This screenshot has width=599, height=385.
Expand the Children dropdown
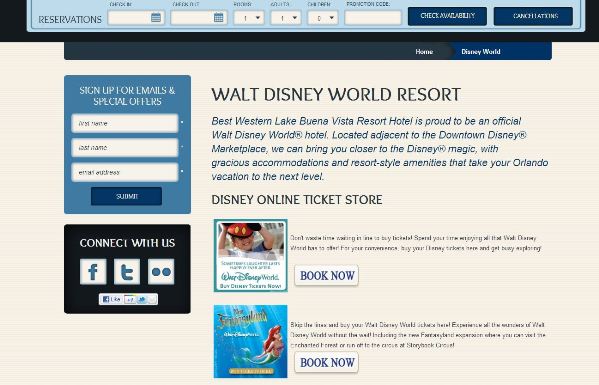pos(322,18)
